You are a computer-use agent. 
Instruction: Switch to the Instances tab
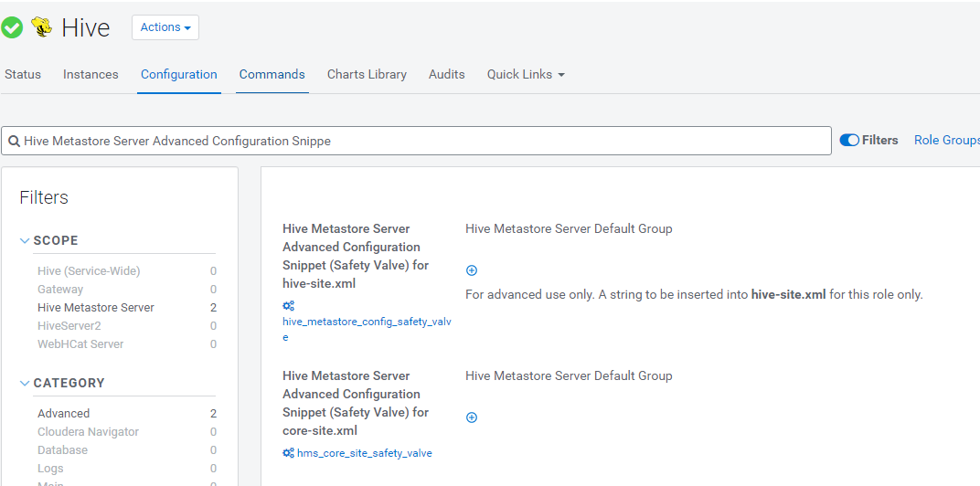91,75
